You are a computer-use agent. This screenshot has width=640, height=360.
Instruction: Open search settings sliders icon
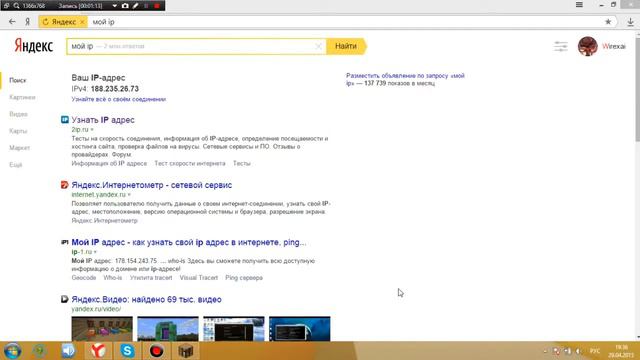pos(560,46)
